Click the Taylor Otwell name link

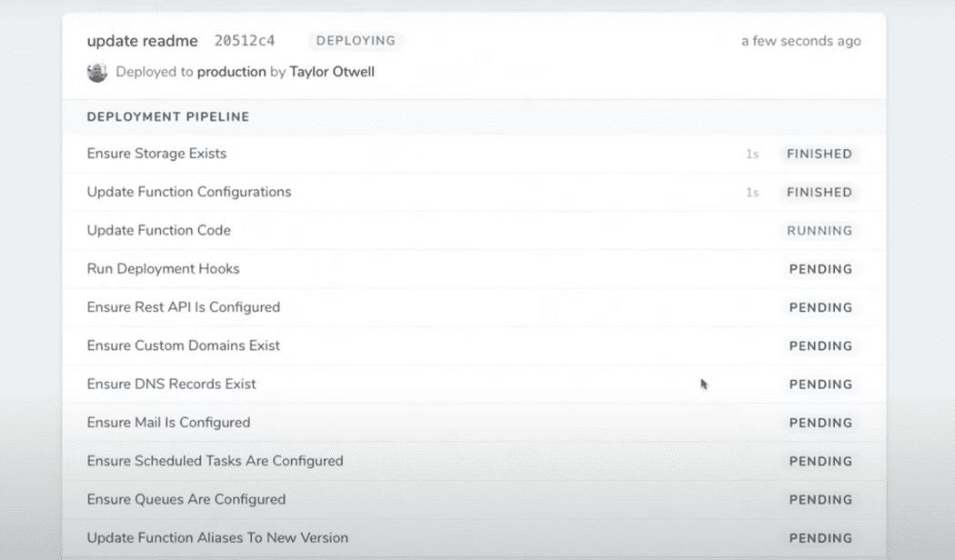point(331,72)
